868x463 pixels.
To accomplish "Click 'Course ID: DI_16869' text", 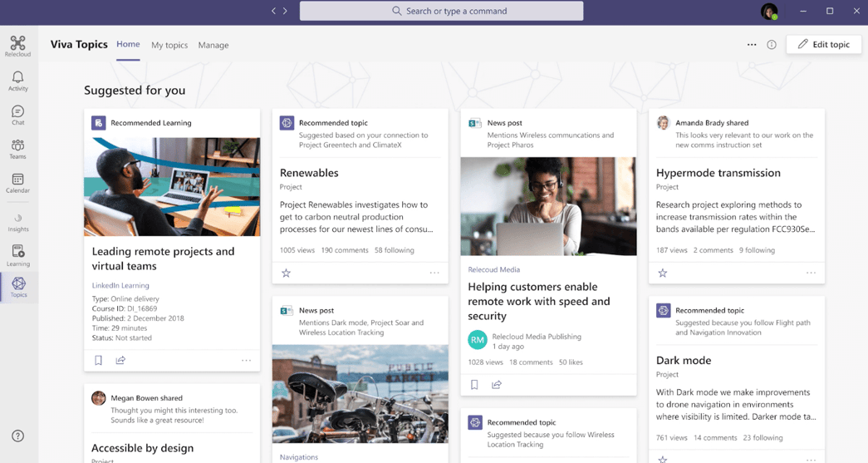I will point(125,308).
